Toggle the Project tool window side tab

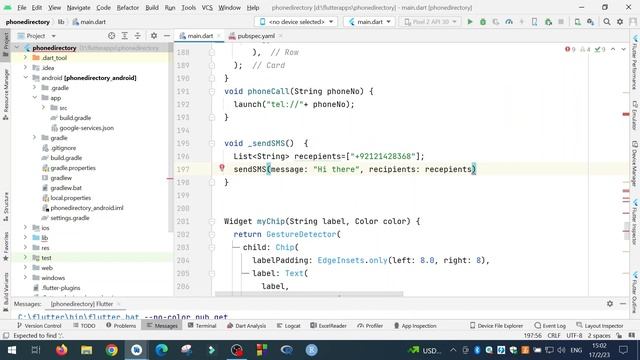pyautogui.click(x=6, y=45)
